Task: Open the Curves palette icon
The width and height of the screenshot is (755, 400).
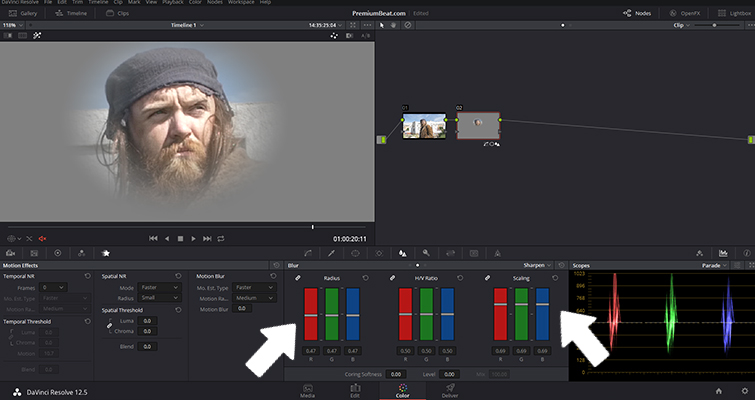Action: tap(306, 254)
